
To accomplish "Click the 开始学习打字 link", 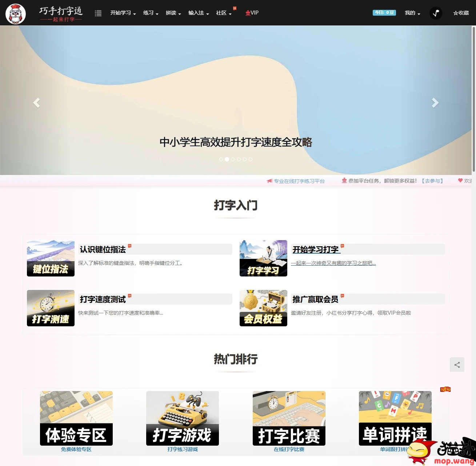I will tap(316, 250).
